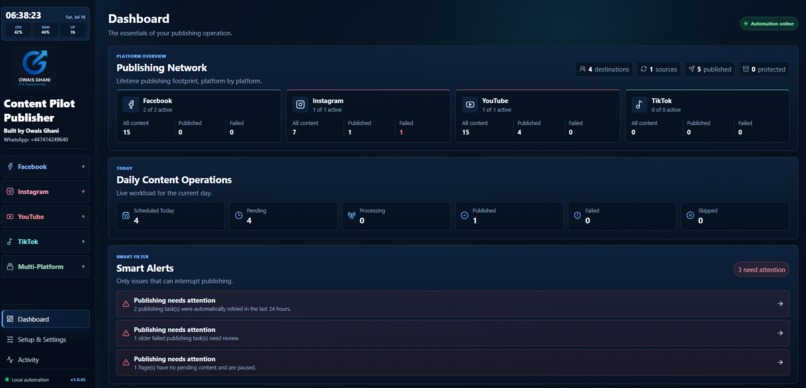Click the Instagram card logo icon

coord(301,105)
